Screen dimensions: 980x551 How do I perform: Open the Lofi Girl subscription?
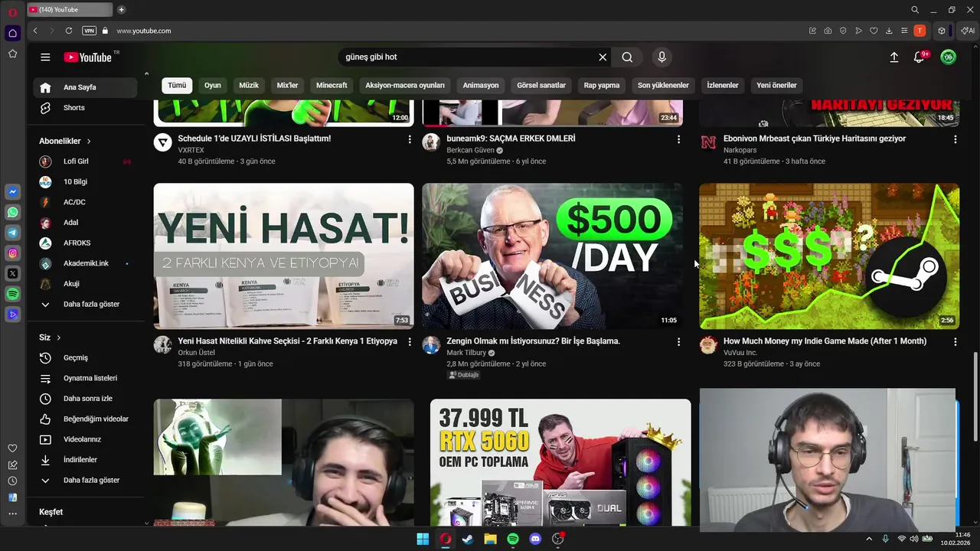pyautogui.click(x=85, y=161)
